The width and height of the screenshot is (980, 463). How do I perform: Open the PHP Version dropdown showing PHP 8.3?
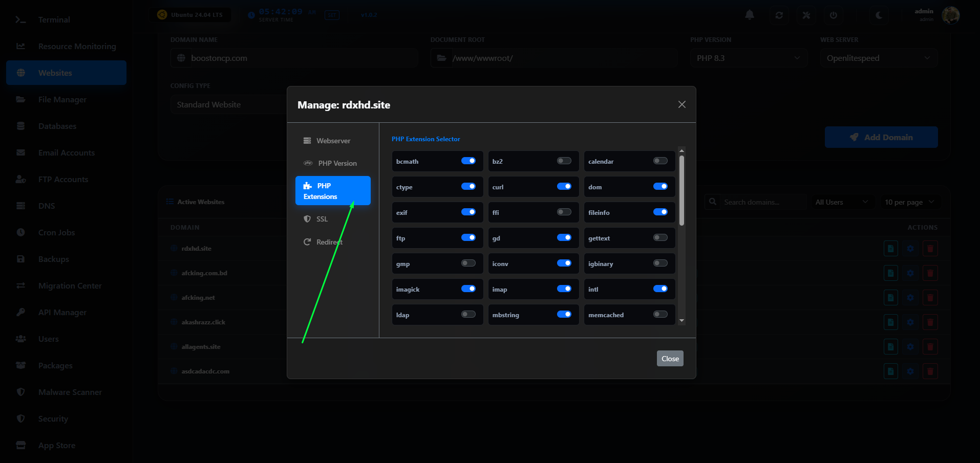tap(748, 58)
